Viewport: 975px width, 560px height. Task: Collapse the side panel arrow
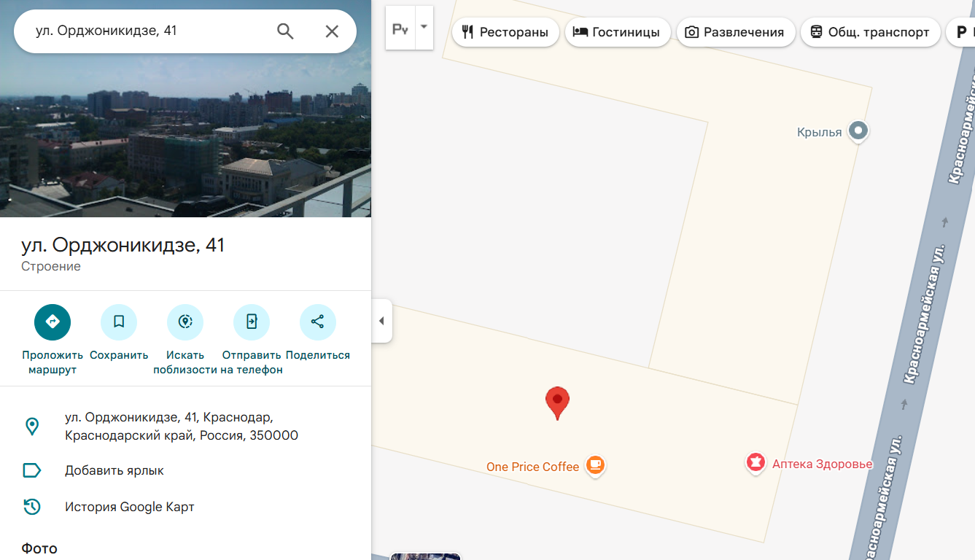tap(381, 321)
